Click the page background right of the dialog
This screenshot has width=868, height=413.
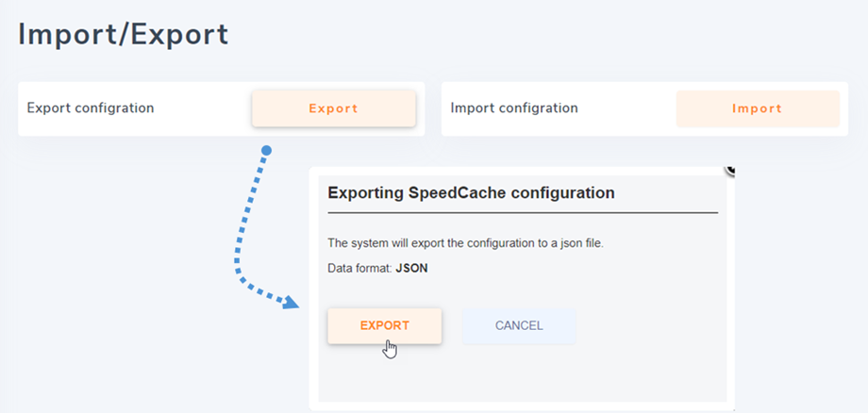802,283
